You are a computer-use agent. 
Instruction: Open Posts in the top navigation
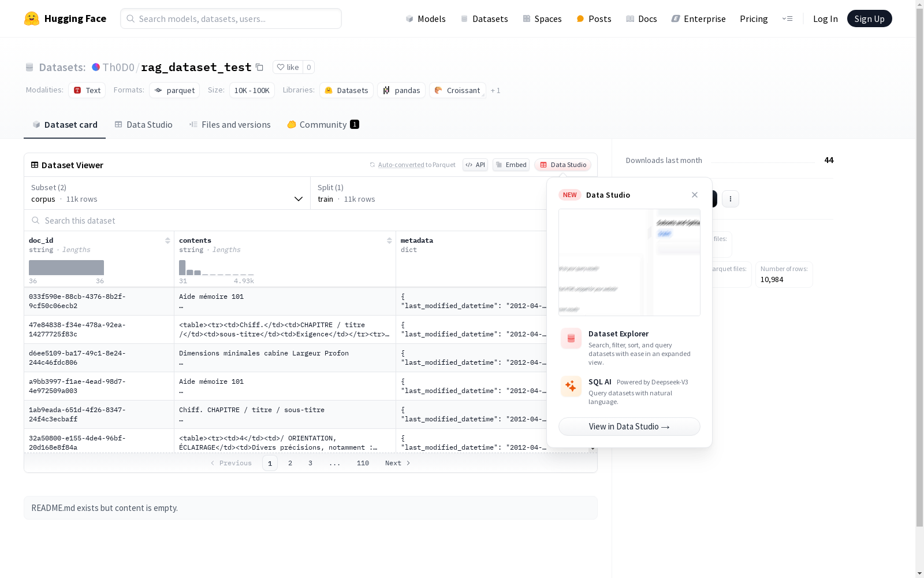594,18
